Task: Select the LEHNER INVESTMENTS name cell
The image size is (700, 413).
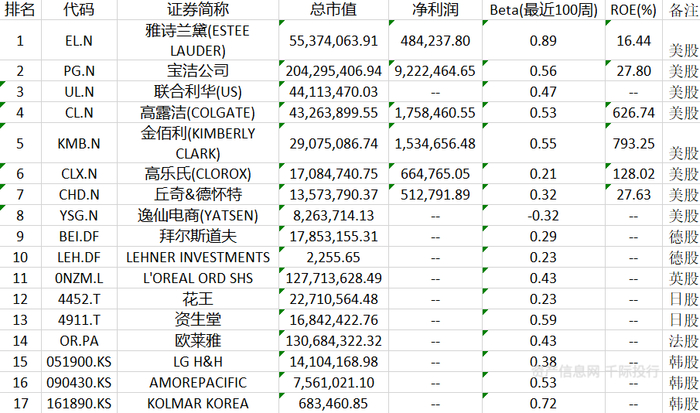Action: 198,258
